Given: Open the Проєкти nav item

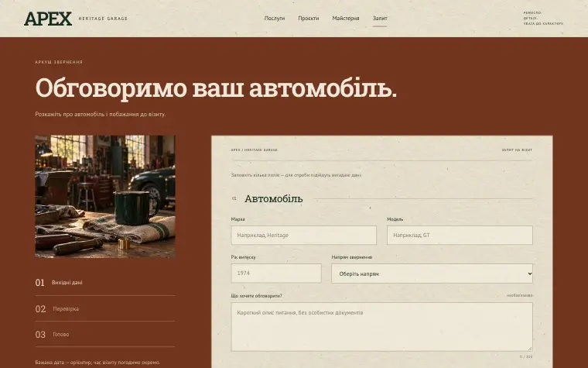Looking at the screenshot, I should coord(308,18).
